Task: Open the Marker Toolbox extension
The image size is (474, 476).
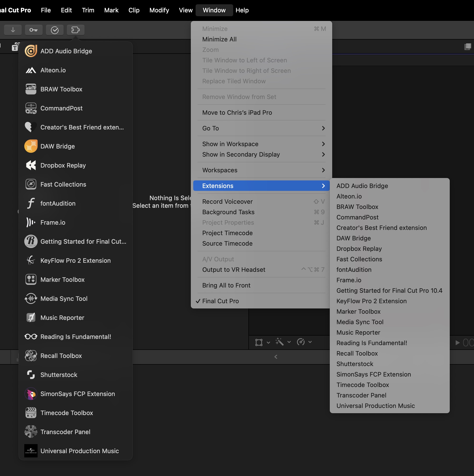Action: pos(359,311)
